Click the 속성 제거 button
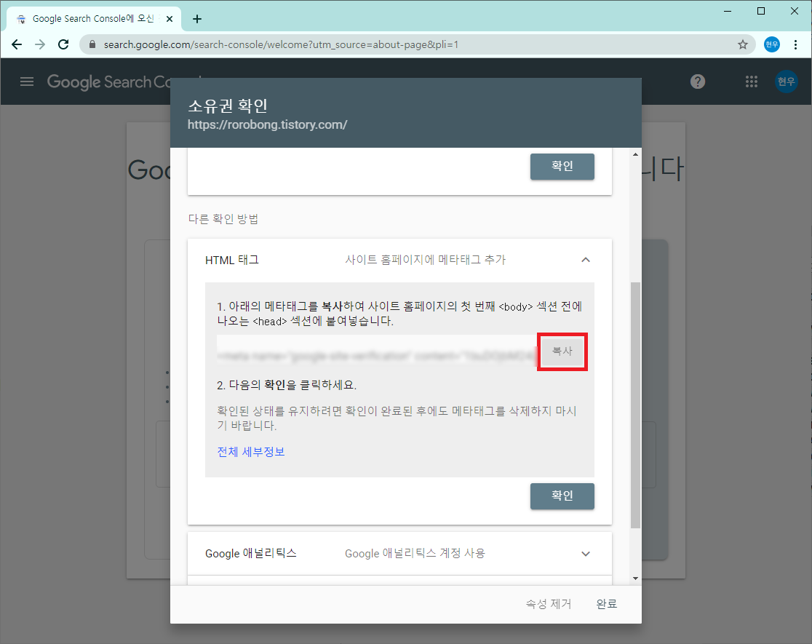 tap(549, 604)
